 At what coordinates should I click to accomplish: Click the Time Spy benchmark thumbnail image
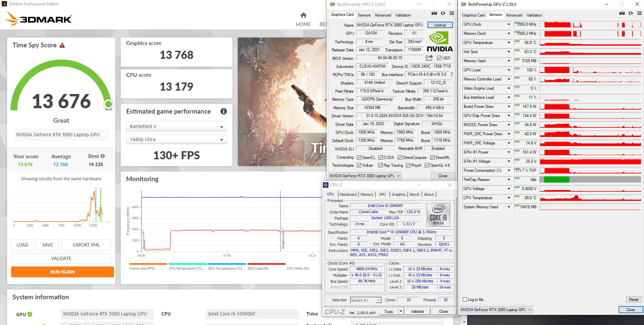tap(282, 102)
